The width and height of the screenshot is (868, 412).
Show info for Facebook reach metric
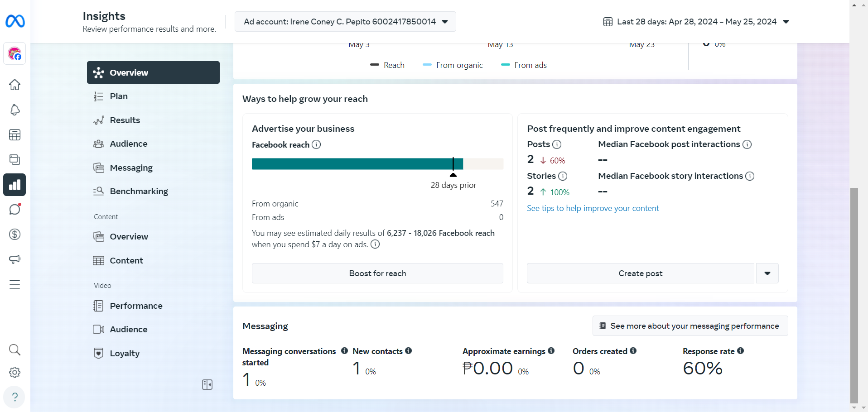pyautogui.click(x=316, y=144)
